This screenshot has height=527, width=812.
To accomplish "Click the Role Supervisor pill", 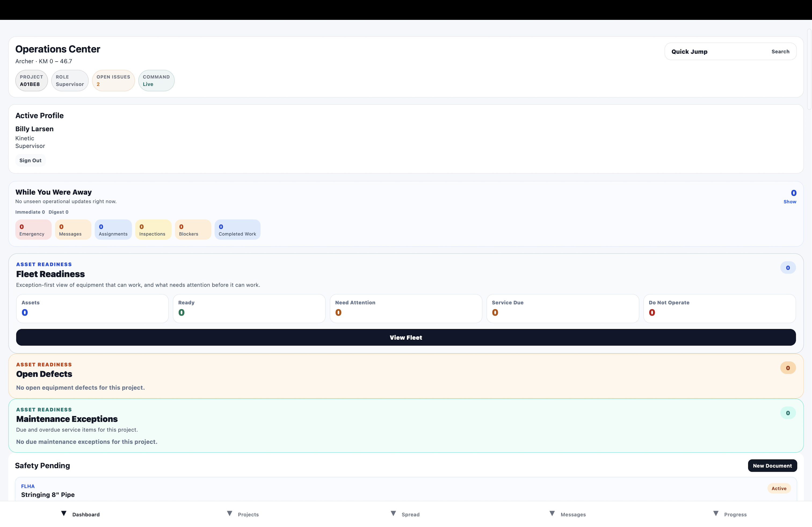I will [70, 80].
